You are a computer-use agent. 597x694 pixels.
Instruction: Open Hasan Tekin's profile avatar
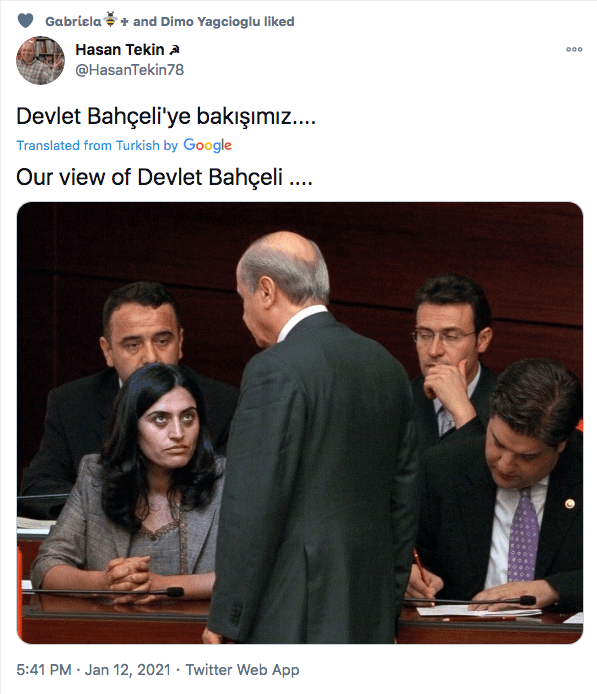point(40,60)
